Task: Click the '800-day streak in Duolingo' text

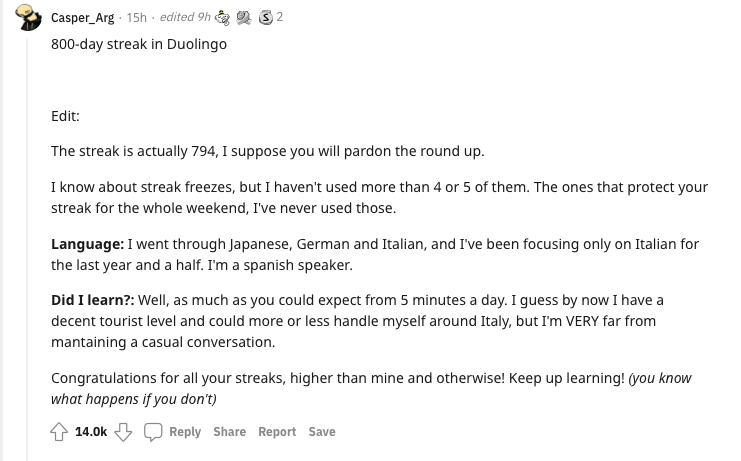Action: click(x=139, y=46)
